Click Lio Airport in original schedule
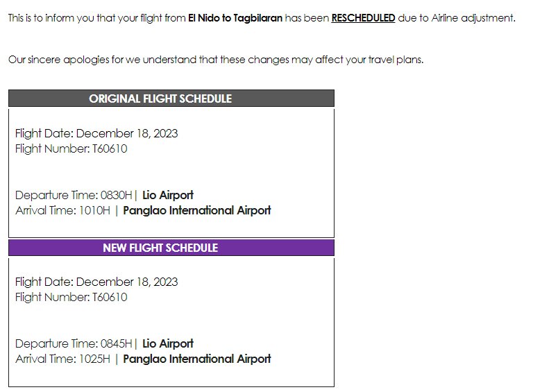This screenshot has width=533, height=392. point(168,196)
